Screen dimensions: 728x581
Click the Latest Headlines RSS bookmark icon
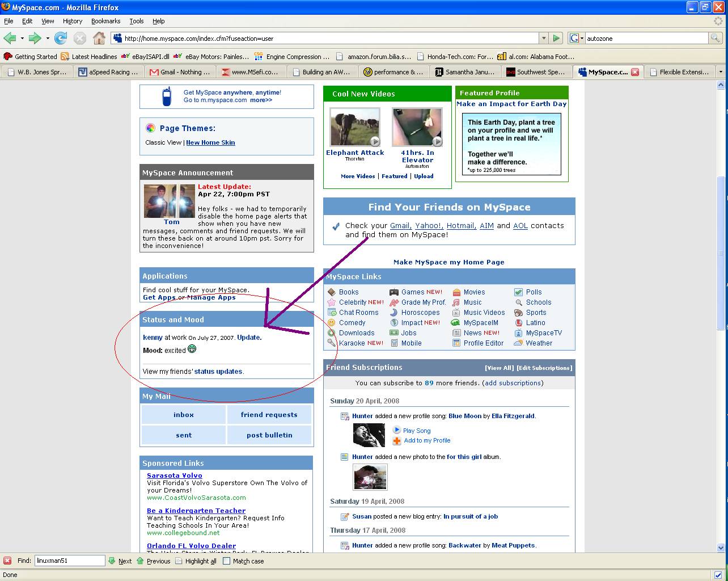tap(65, 56)
